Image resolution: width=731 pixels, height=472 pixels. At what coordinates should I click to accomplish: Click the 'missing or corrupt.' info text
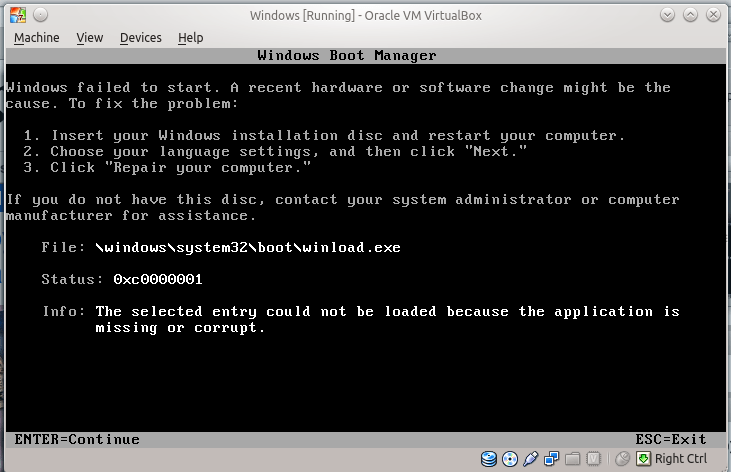180,328
